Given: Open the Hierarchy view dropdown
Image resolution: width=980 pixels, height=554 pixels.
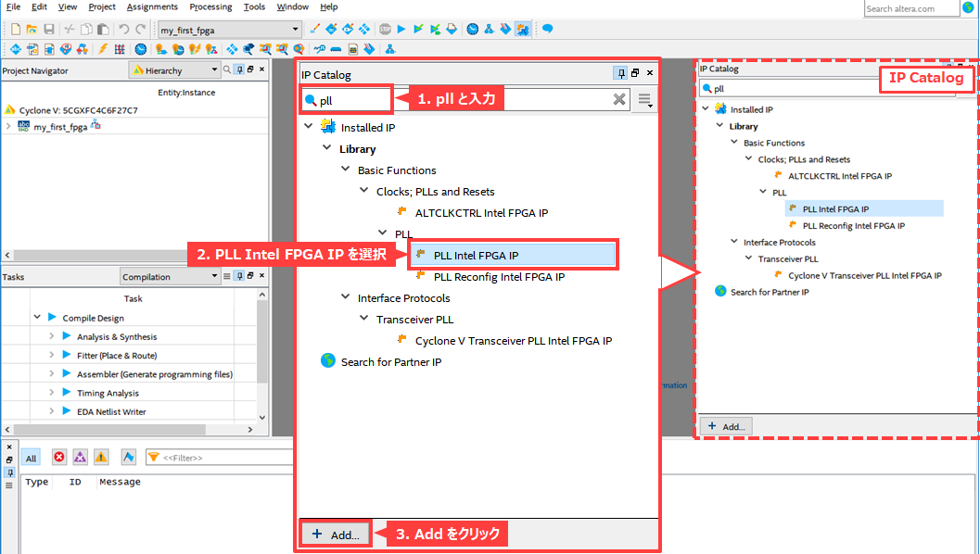Looking at the screenshot, I should 215,69.
